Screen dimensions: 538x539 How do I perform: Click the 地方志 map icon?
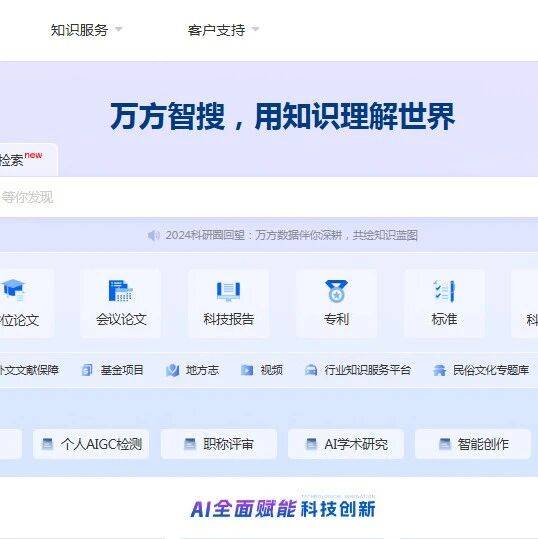point(173,370)
